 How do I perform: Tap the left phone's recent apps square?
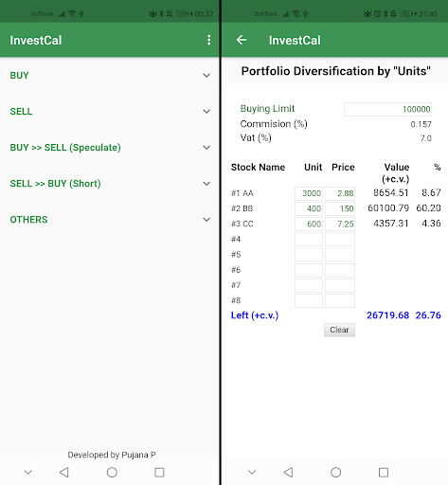click(159, 473)
